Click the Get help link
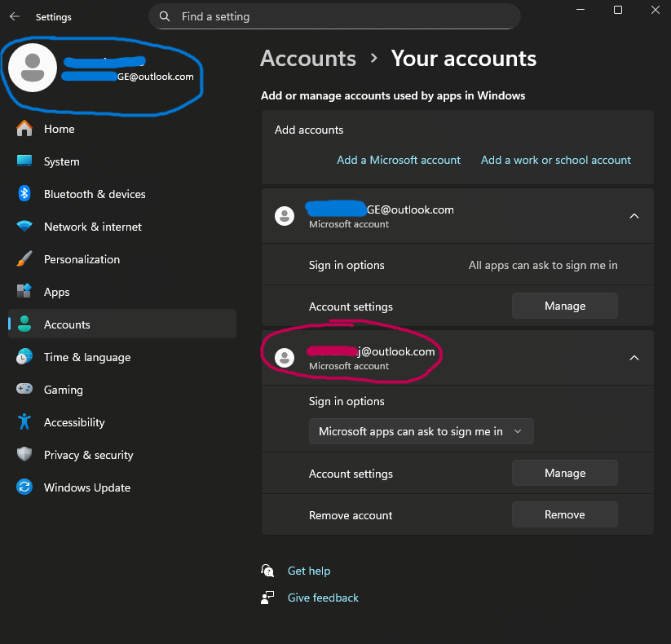The width and height of the screenshot is (671, 644). (309, 571)
